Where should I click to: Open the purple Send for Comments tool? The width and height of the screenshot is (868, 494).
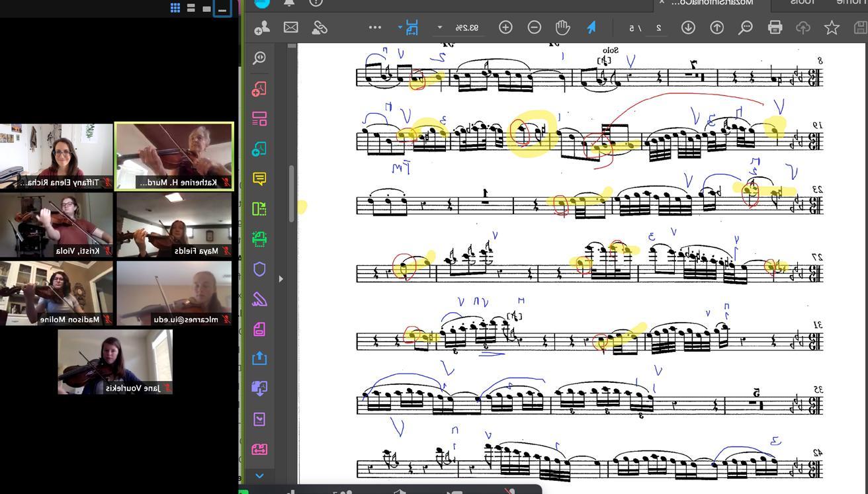pyautogui.click(x=259, y=388)
